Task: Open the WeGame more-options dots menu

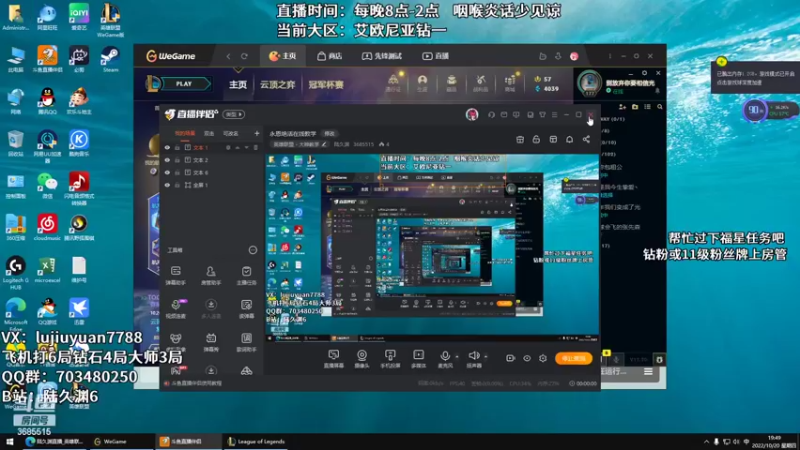Action: pos(610,56)
